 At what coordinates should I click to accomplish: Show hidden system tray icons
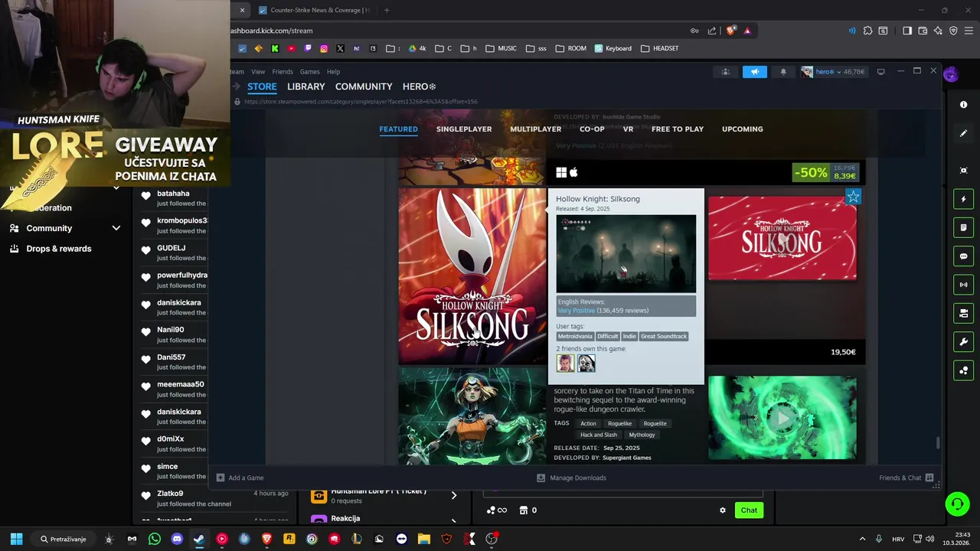(x=862, y=539)
